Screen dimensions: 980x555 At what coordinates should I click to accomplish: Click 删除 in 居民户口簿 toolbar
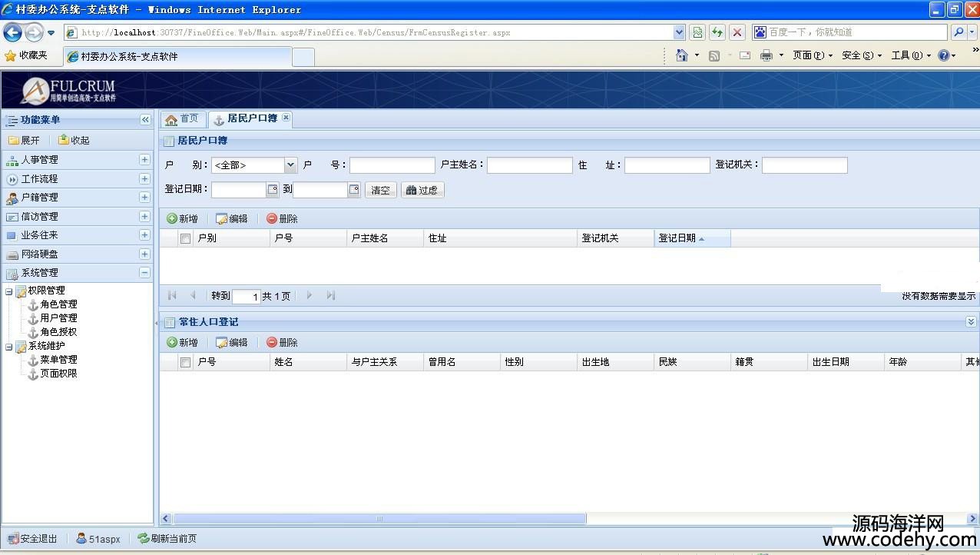click(282, 219)
